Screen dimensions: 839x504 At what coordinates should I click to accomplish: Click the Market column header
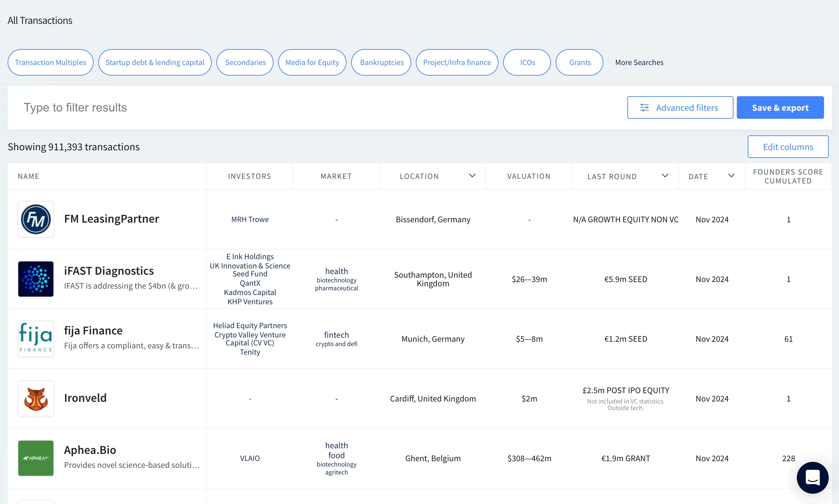pyautogui.click(x=336, y=176)
